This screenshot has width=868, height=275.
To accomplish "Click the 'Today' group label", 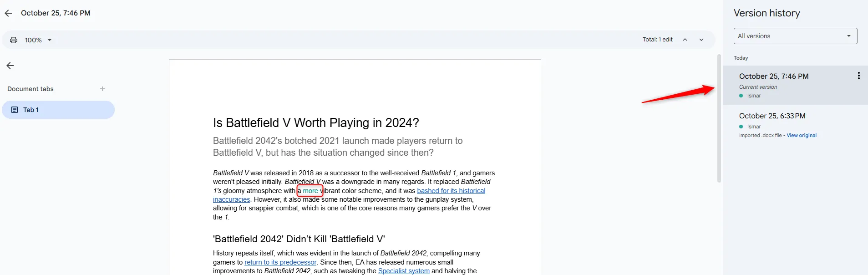I will point(741,58).
